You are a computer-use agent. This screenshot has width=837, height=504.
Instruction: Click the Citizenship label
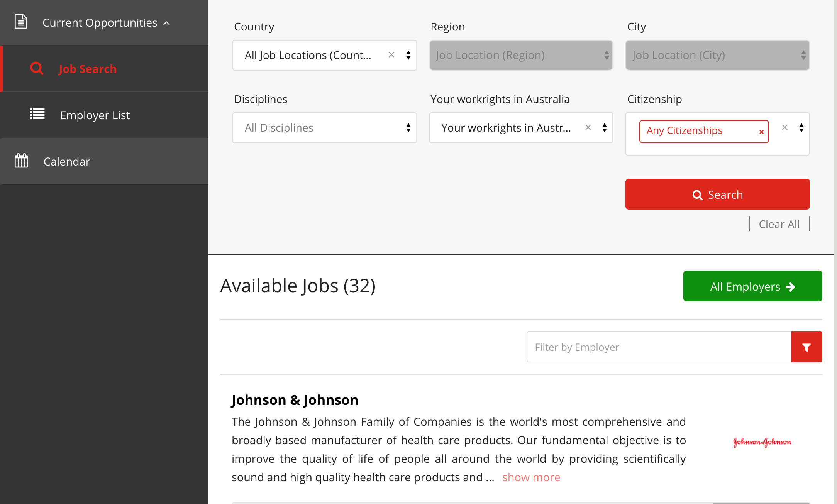(654, 99)
